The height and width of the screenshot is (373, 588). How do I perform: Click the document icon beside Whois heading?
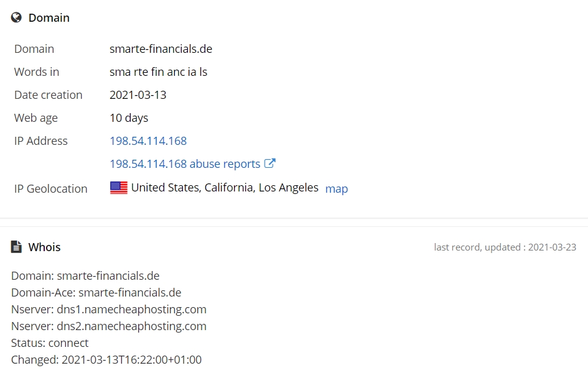pos(16,247)
